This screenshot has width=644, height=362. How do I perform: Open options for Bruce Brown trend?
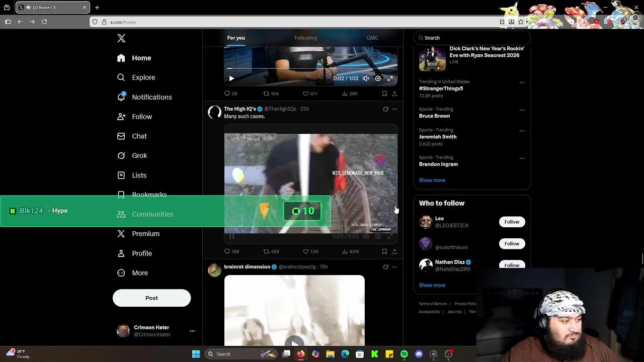pos(522,110)
